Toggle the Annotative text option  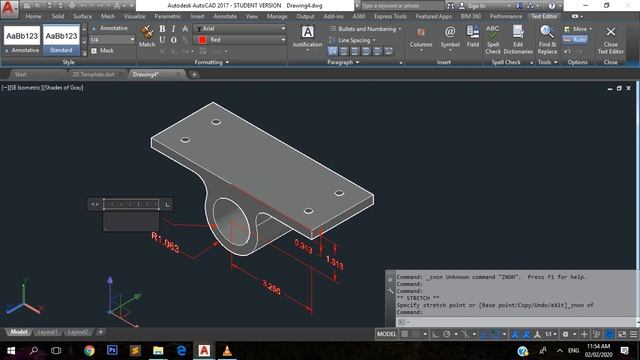click(109, 28)
